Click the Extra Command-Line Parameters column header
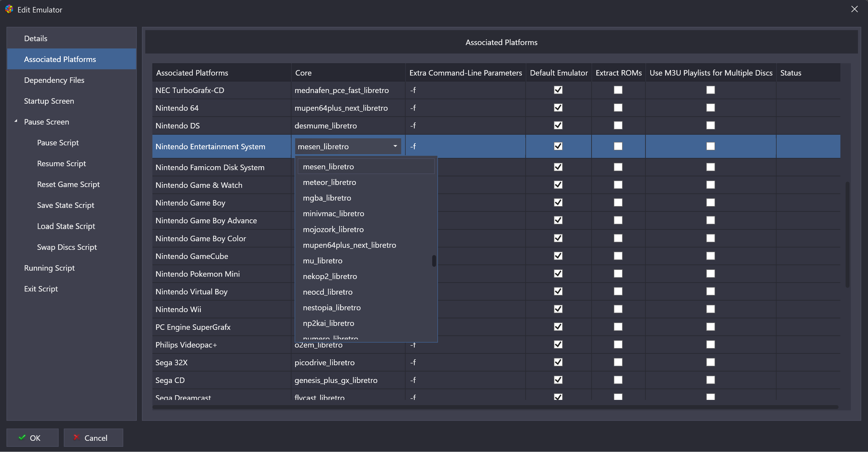 (465, 73)
